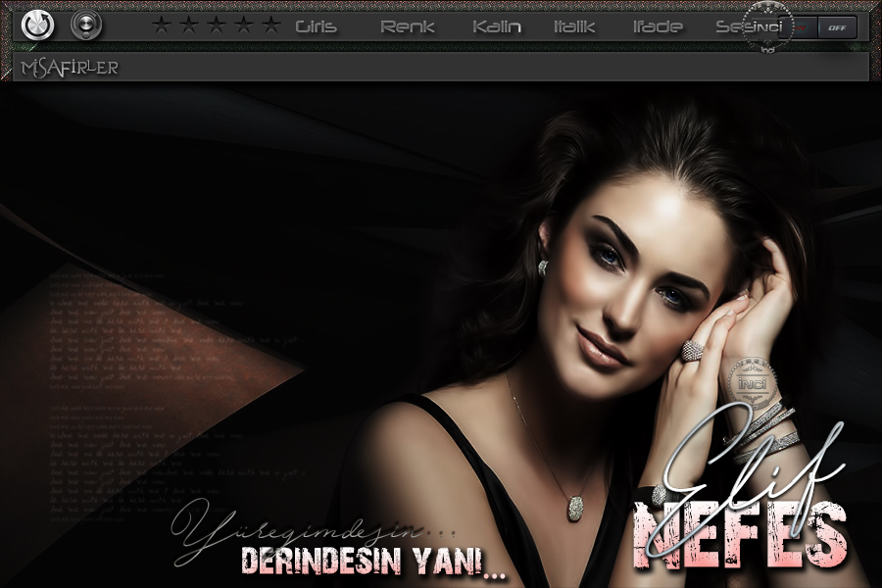882x588 pixels.
Task: Open the Giris menu item
Action: [316, 27]
